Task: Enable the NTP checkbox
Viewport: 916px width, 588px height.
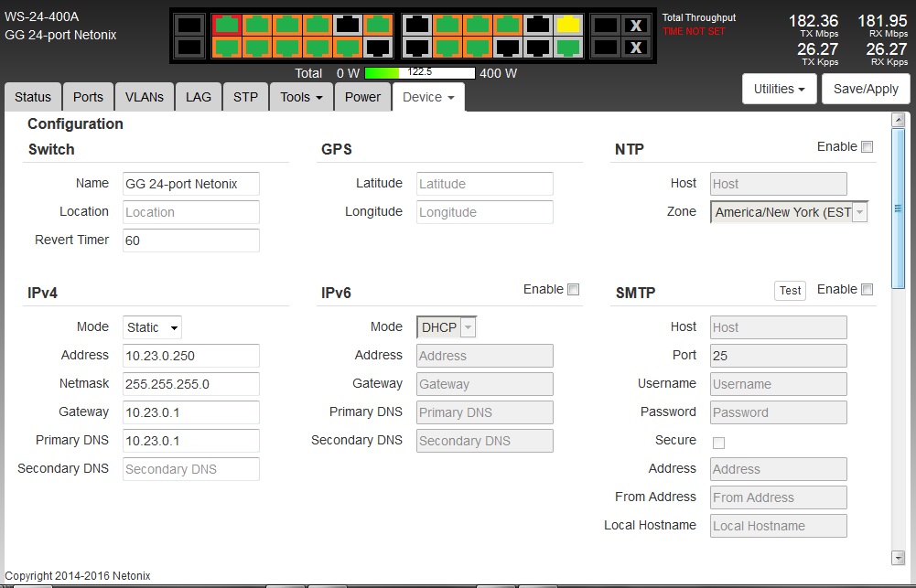Action: tap(868, 147)
